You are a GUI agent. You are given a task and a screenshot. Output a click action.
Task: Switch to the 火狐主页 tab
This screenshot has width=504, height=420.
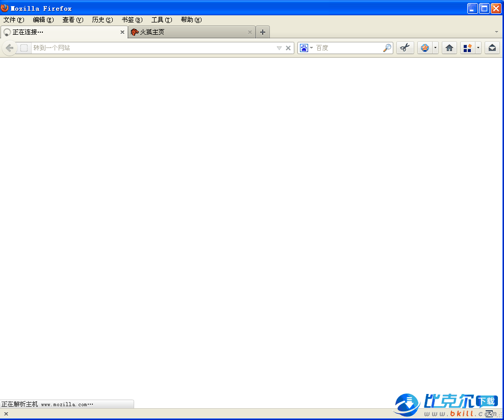point(192,32)
